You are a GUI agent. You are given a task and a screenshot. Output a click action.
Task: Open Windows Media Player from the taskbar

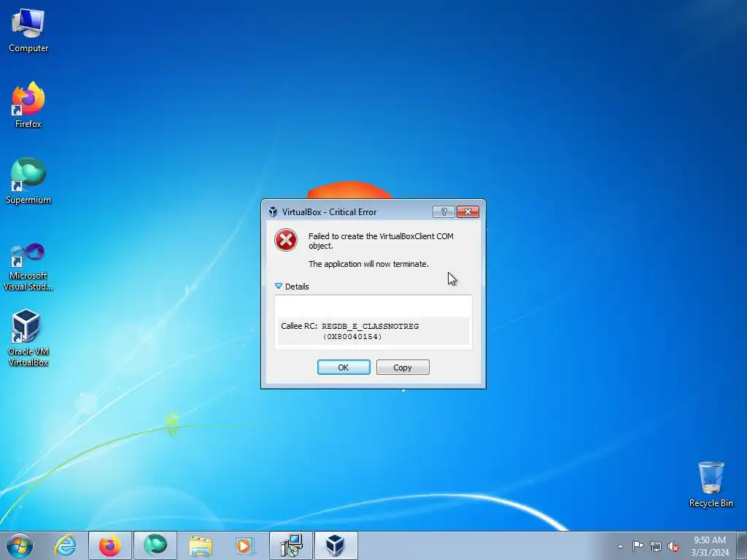pos(245,545)
